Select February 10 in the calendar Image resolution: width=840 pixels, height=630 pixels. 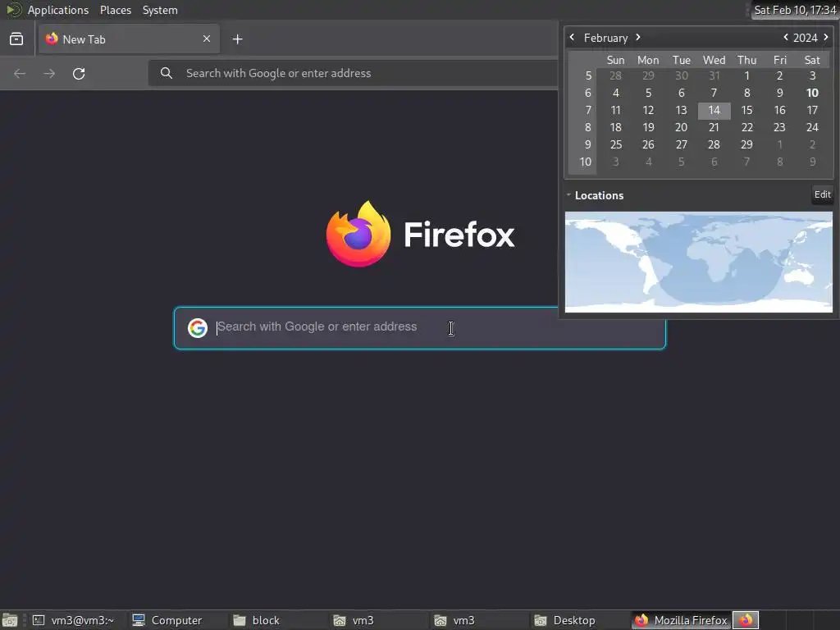click(x=812, y=93)
